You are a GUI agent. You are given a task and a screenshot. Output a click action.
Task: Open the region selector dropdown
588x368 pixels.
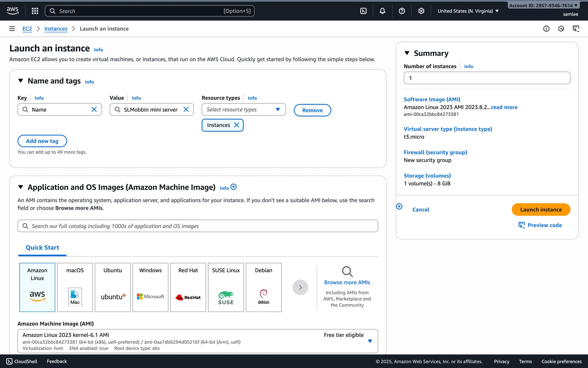468,11
